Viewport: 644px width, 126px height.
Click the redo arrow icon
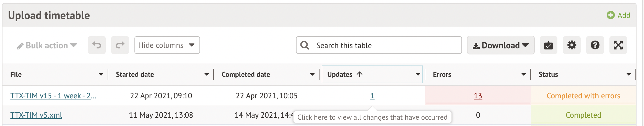click(x=120, y=45)
